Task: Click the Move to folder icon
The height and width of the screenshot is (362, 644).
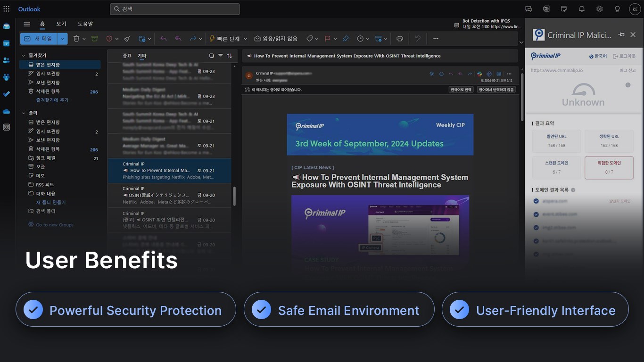Action: (142, 39)
